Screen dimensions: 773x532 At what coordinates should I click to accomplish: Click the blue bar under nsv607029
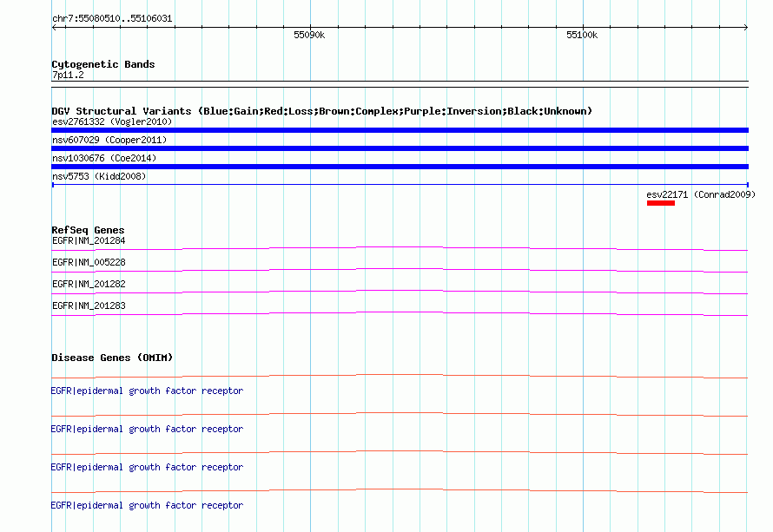pyautogui.click(x=400, y=148)
